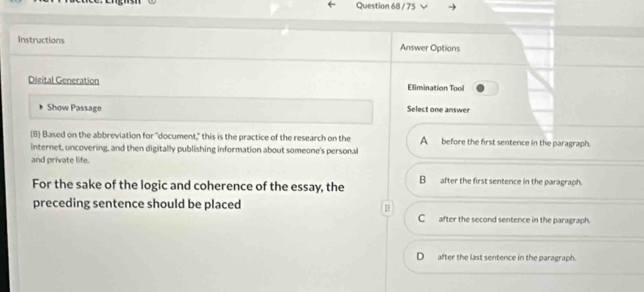The height and width of the screenshot is (292, 644).
Task: Click the letter B option marker
Action: click(x=423, y=181)
